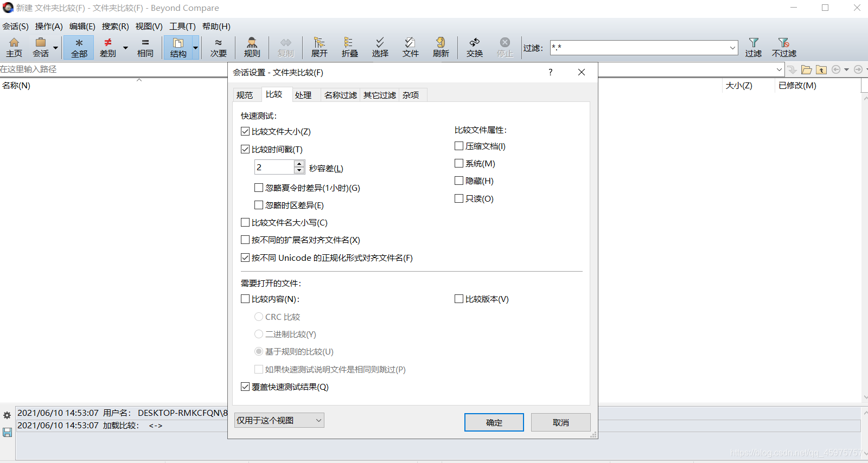
Task: Open the 差别 toolbar dropdown arrow
Action: 125,48
